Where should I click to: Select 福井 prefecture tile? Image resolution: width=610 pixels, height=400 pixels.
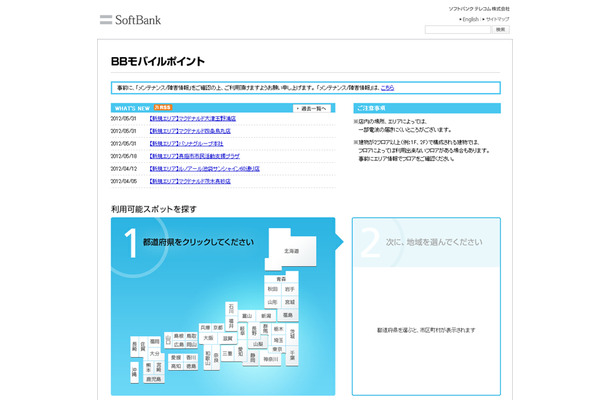tap(231, 323)
